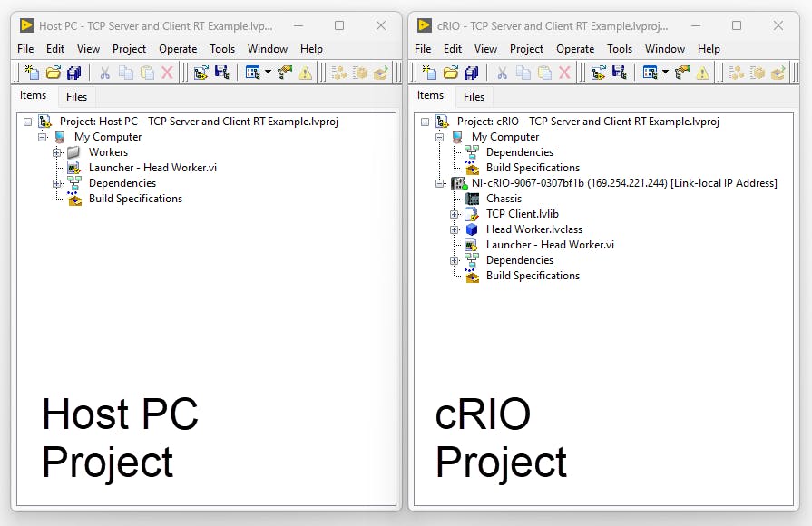Click Copy icon in Host PC toolbar
This screenshot has width=812, height=526.
click(126, 73)
